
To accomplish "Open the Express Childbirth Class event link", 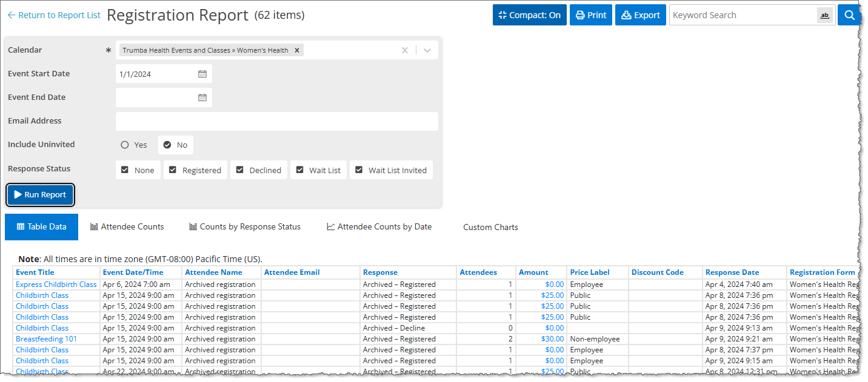I will 56,285.
